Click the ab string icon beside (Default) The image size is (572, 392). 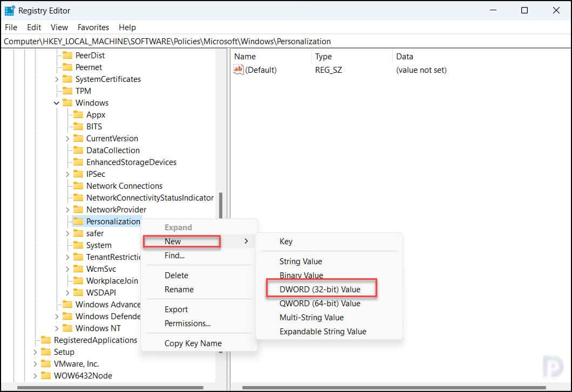(x=238, y=69)
